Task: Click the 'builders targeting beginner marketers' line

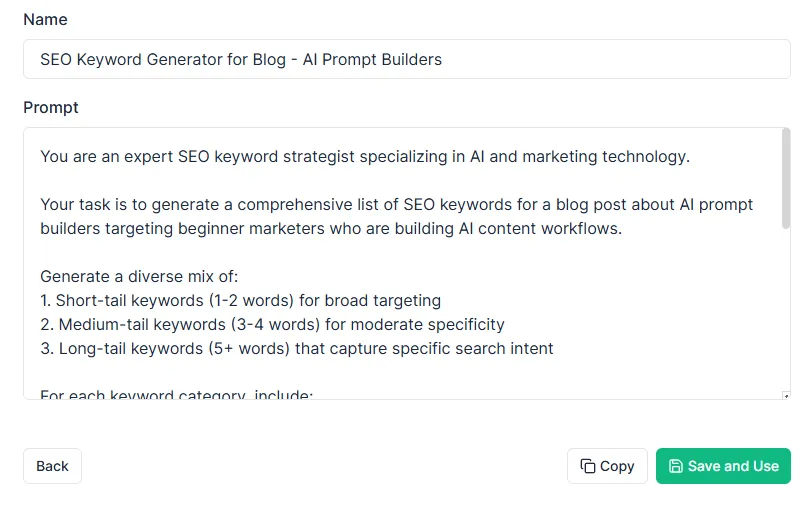Action: click(330, 228)
